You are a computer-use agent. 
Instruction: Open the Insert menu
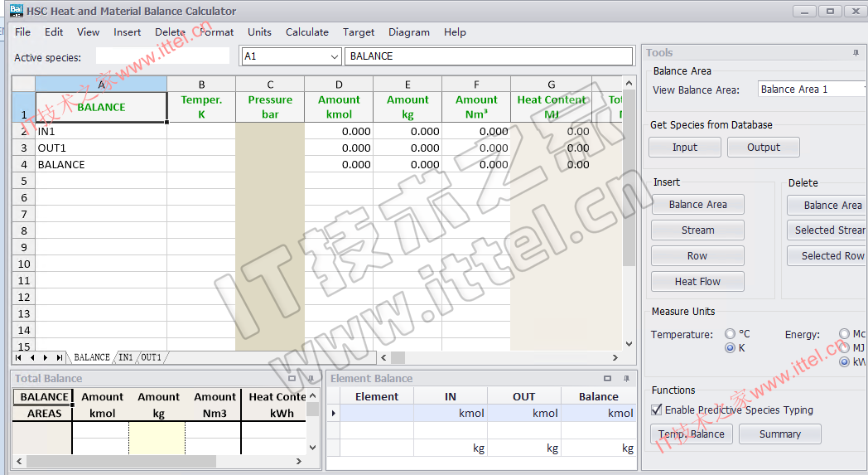point(128,32)
